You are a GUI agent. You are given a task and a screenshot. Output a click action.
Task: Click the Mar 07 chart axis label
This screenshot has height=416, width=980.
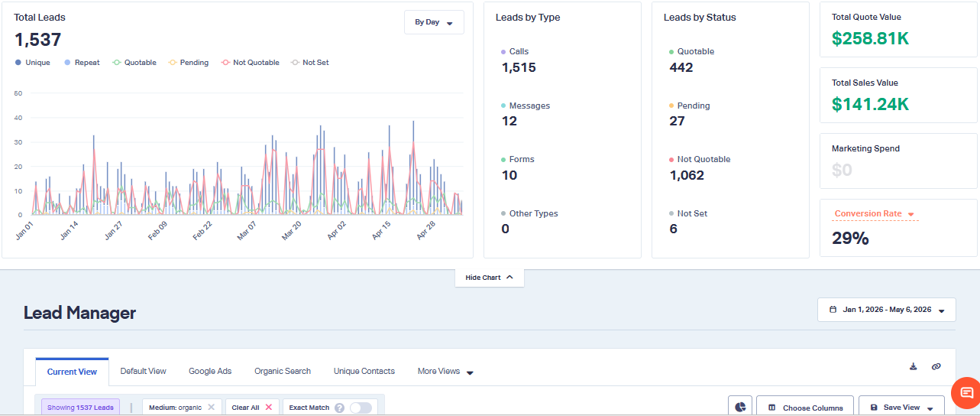[247, 231]
